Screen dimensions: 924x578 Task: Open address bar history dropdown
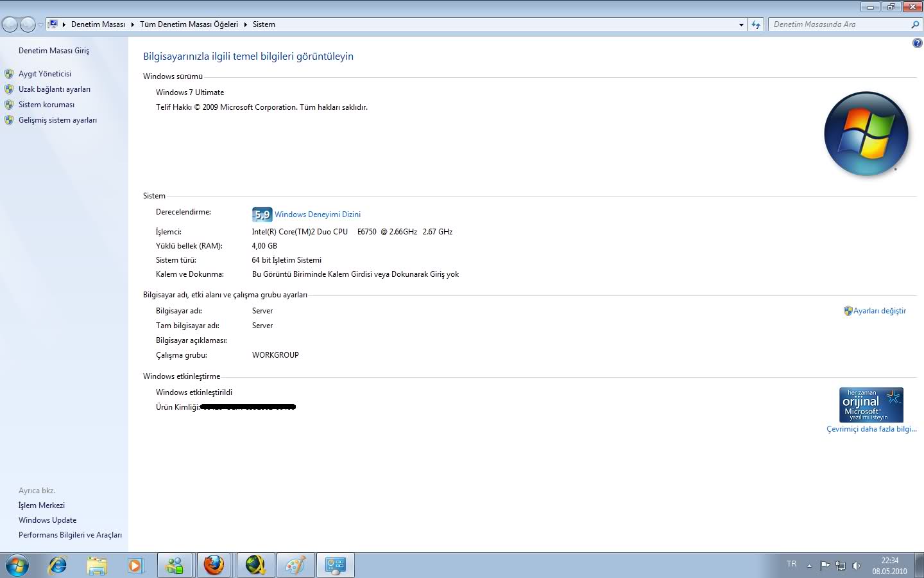coord(741,24)
